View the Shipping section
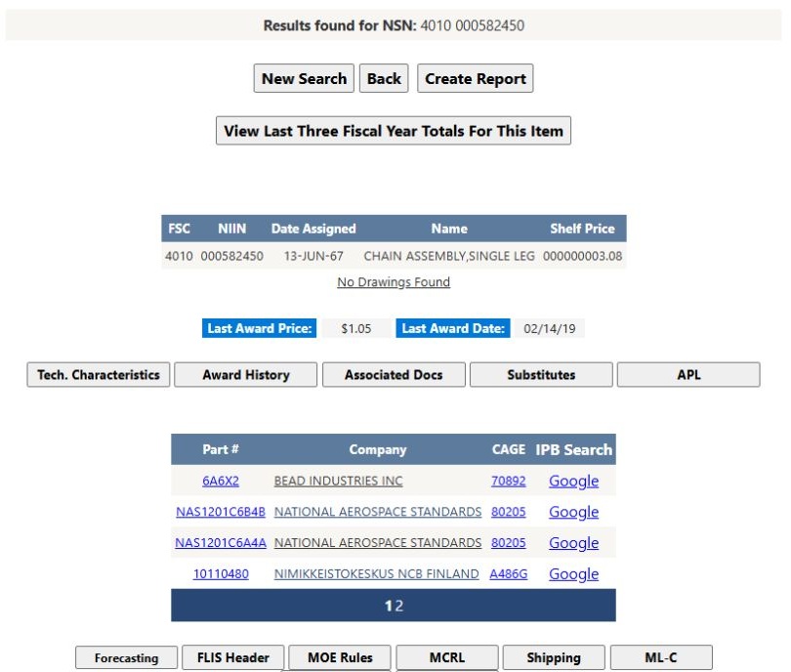 (x=554, y=657)
